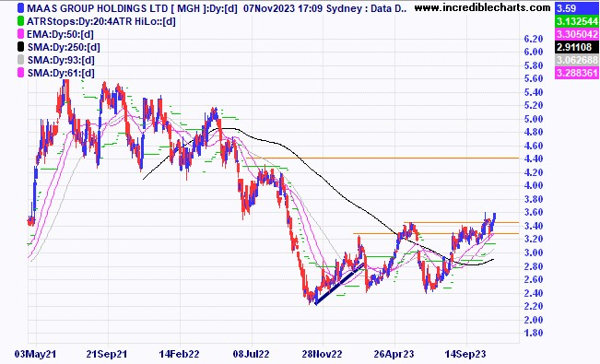Select the MAAS GROUP HOLDINGS LTD title text

click(x=97, y=8)
